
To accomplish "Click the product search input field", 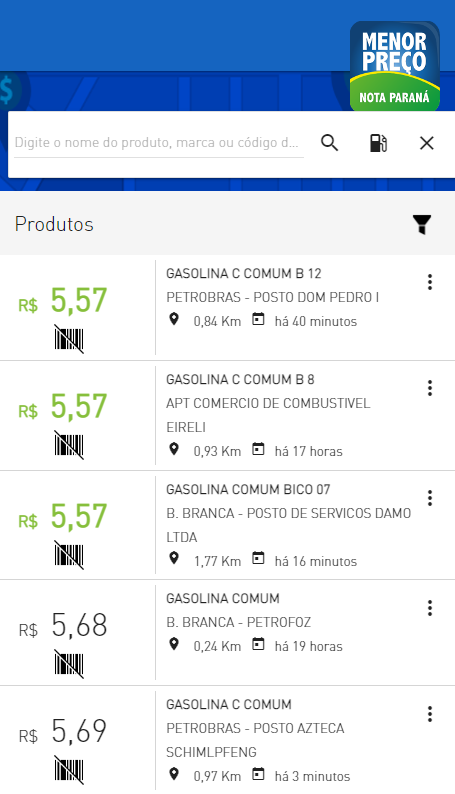I will [159, 143].
